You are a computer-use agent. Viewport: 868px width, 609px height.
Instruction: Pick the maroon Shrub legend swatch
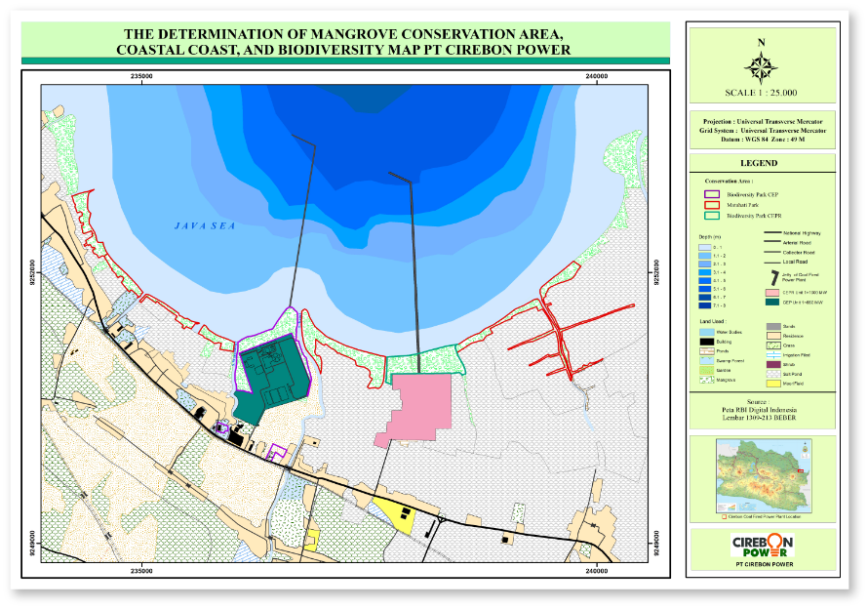(773, 365)
